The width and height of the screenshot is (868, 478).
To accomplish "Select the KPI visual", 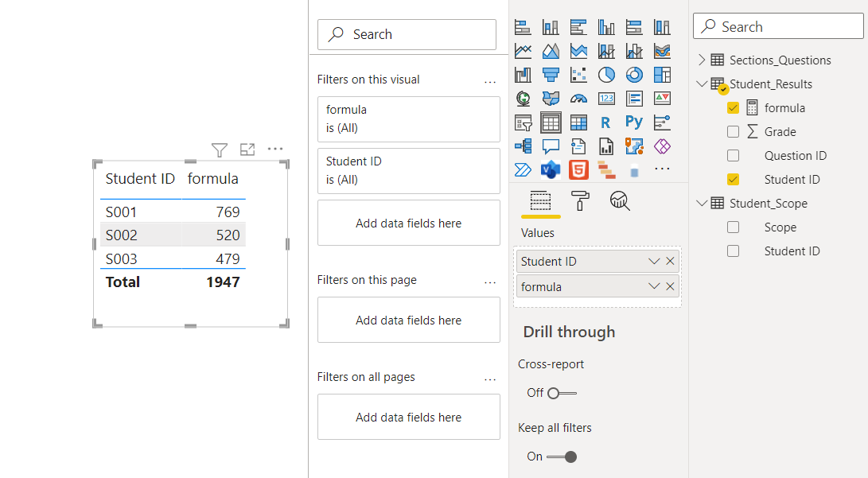I will [662, 99].
